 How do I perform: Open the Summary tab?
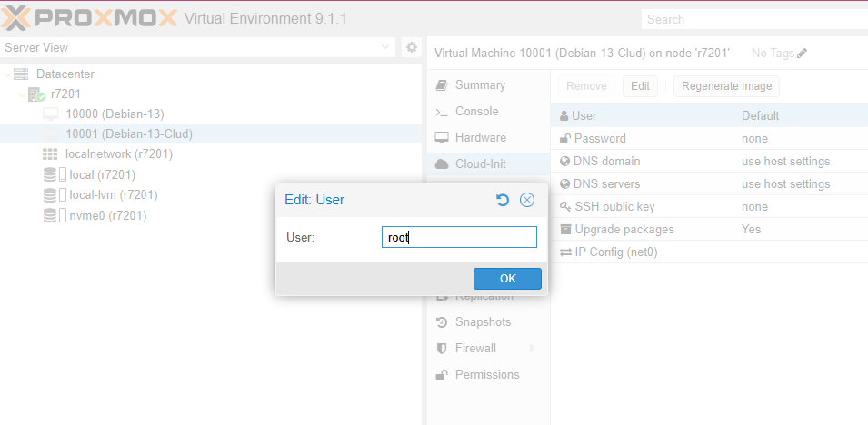(480, 85)
